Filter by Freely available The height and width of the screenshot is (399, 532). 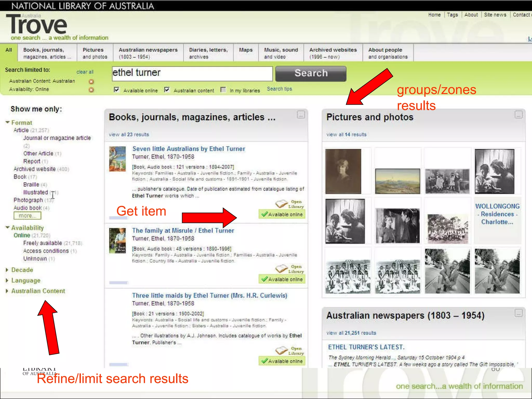click(x=43, y=243)
